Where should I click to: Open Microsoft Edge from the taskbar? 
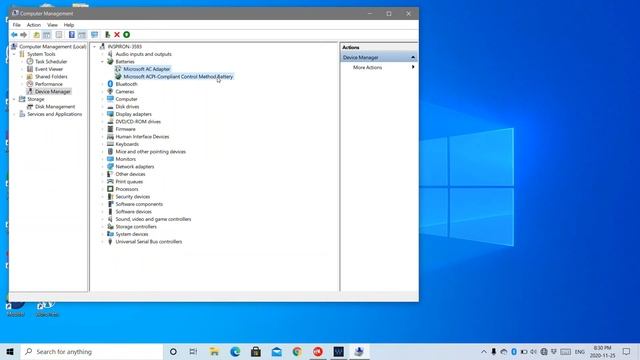tap(235, 351)
